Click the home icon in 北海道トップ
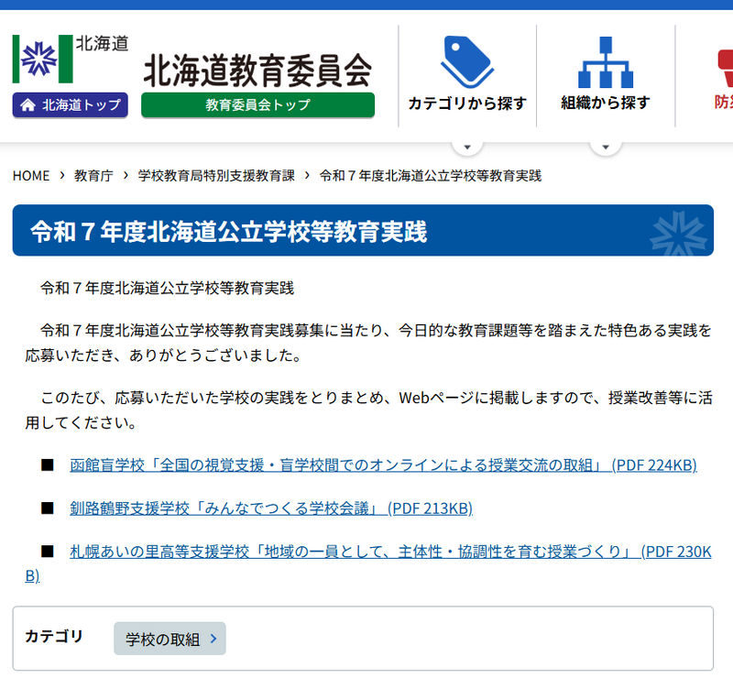The height and width of the screenshot is (700, 733). coord(27,105)
